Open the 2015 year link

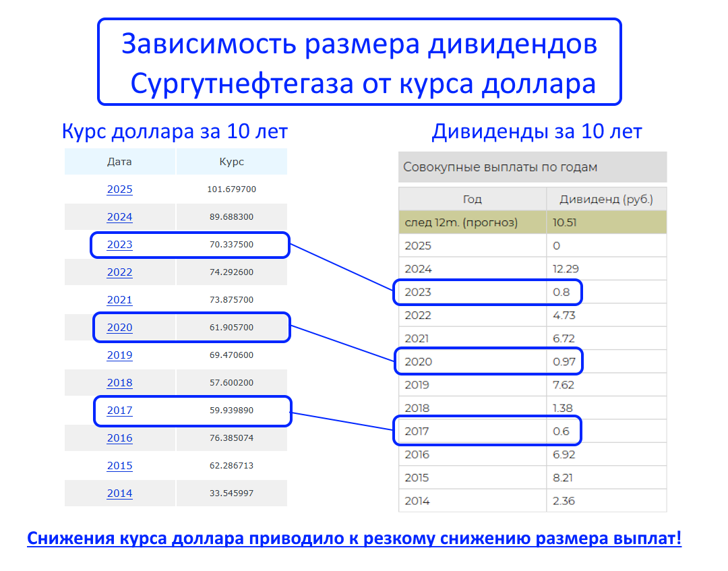[x=119, y=466]
